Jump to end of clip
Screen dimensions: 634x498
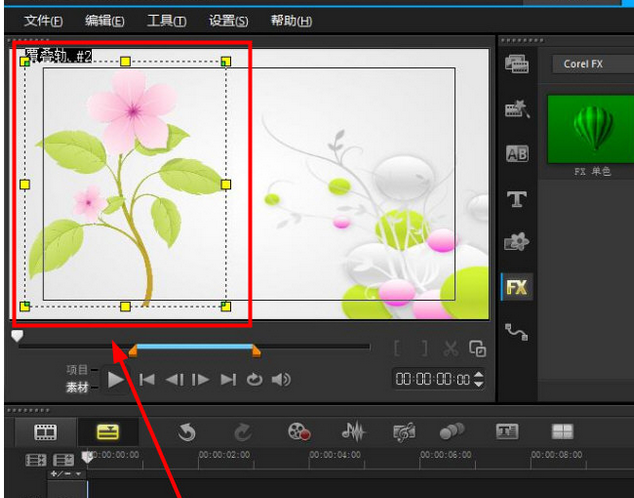pos(228,380)
